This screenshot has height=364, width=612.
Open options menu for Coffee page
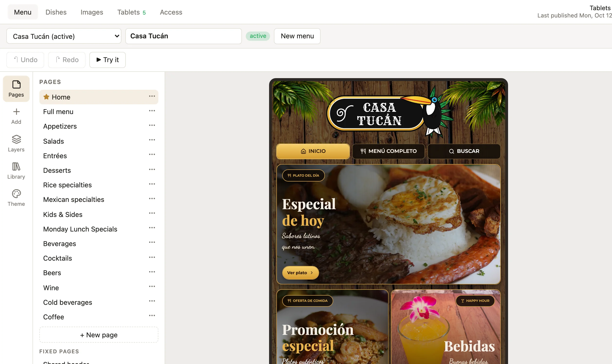coord(152,316)
